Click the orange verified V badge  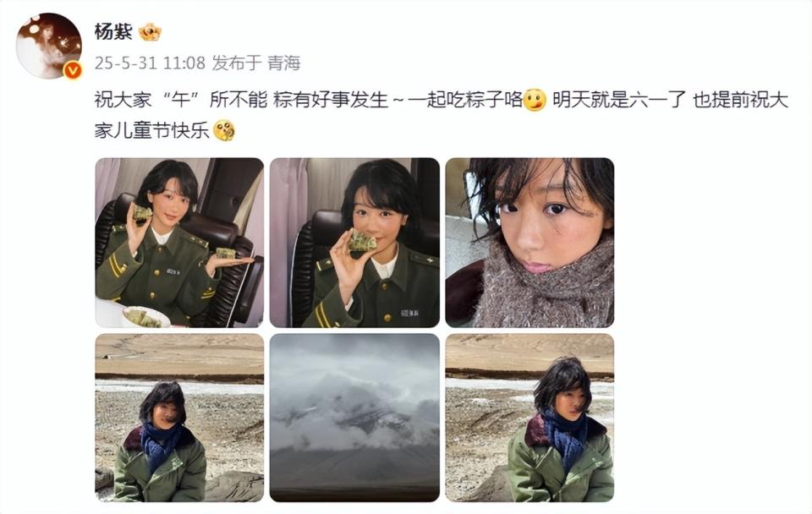pyautogui.click(x=73, y=70)
